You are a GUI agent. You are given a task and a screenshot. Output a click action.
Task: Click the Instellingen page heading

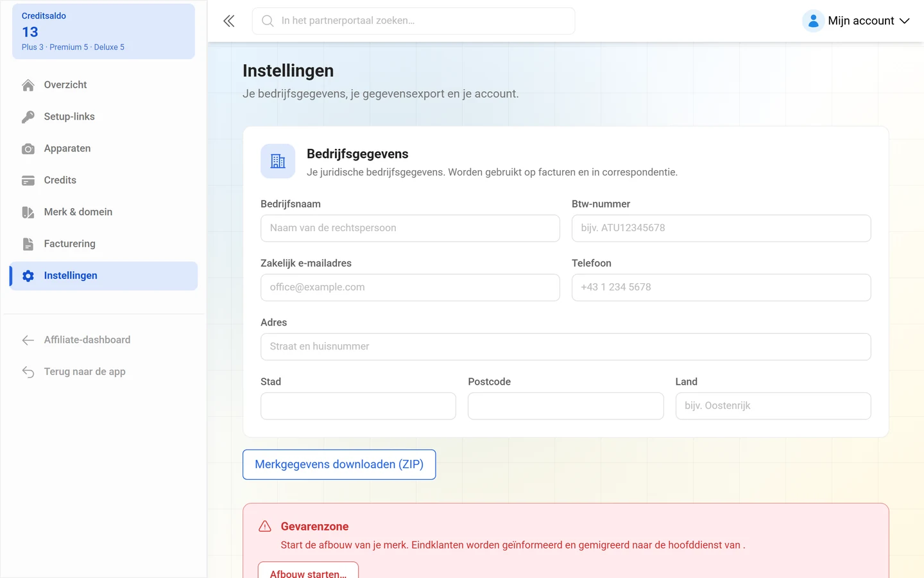(x=288, y=71)
